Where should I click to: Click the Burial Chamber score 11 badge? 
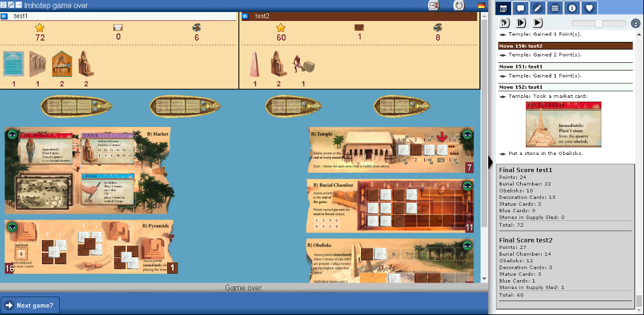pyautogui.click(x=469, y=227)
